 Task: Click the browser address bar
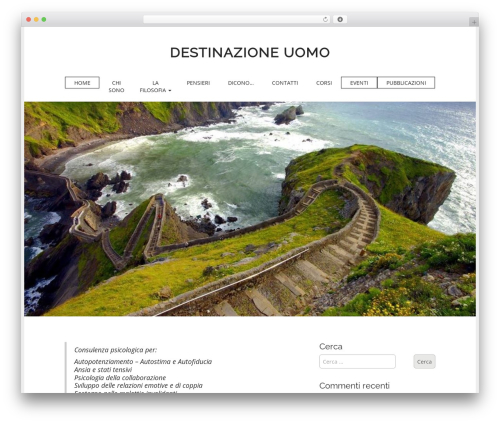236,20
